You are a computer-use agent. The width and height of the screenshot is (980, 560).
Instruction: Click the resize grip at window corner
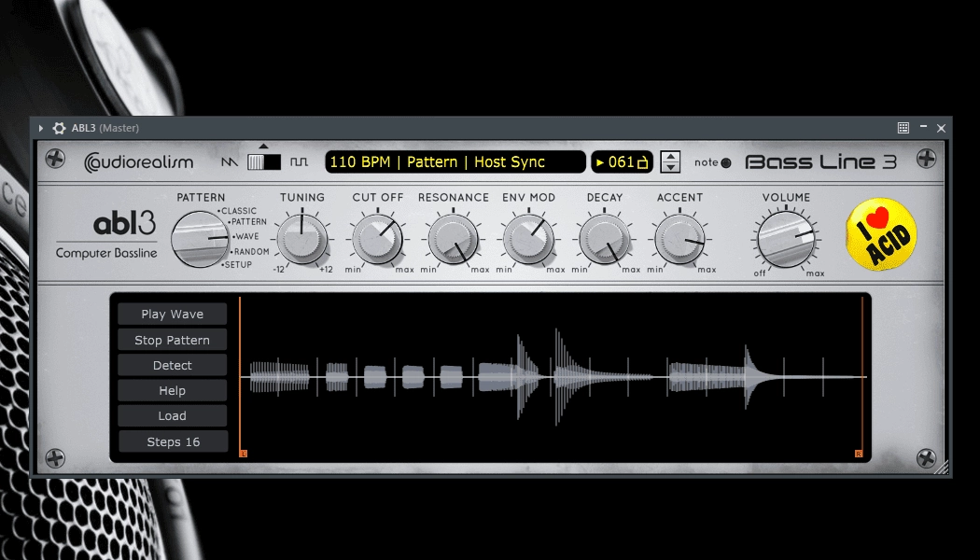pos(941,468)
